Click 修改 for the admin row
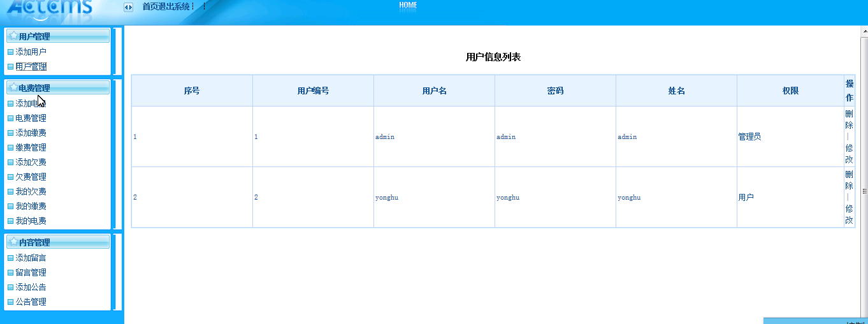The image size is (868, 324). (x=850, y=154)
